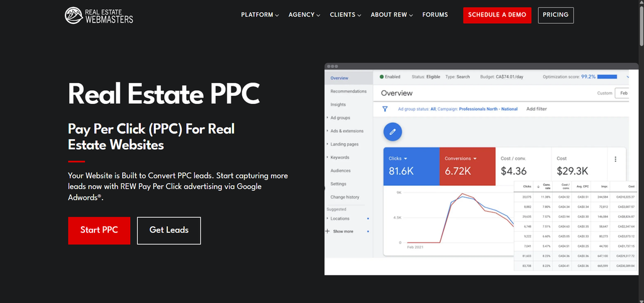Go to the Forums page
644x303 pixels.
point(435,14)
